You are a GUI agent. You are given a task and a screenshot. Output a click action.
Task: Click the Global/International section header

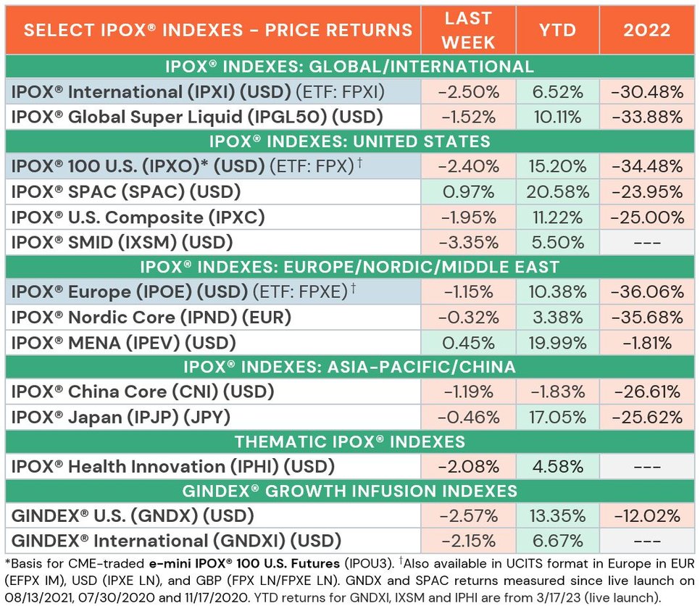(350, 67)
